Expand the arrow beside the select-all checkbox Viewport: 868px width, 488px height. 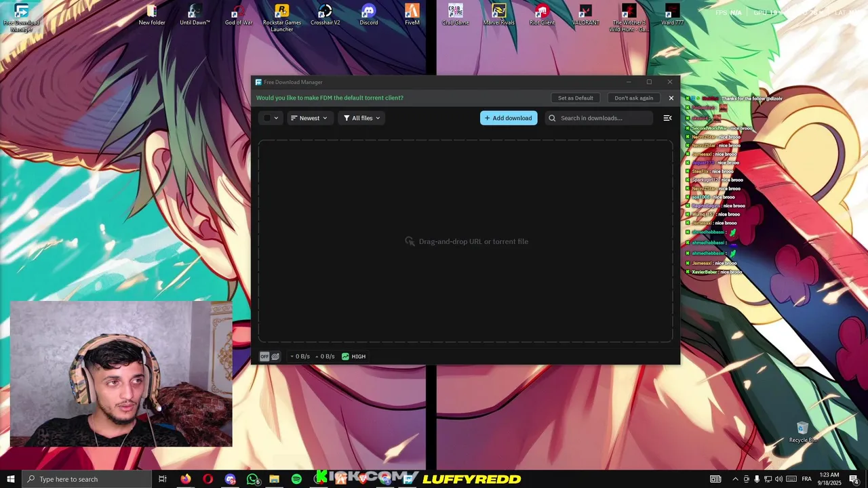276,118
